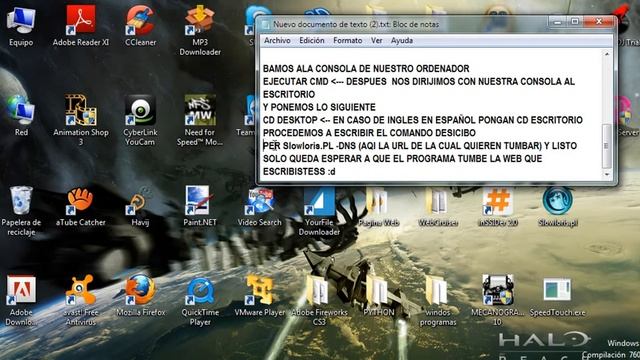
Task: Open the Ver menu in Notepad
Action: click(x=376, y=40)
